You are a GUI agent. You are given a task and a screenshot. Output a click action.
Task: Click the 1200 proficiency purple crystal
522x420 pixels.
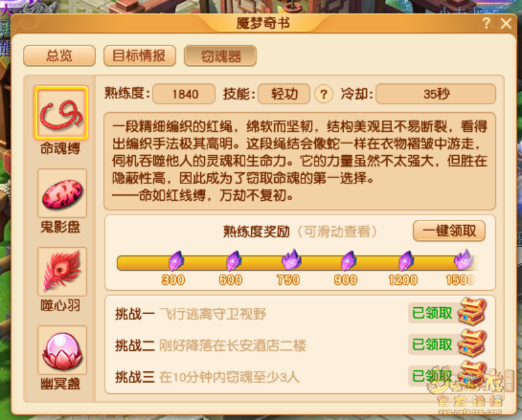tap(406, 261)
